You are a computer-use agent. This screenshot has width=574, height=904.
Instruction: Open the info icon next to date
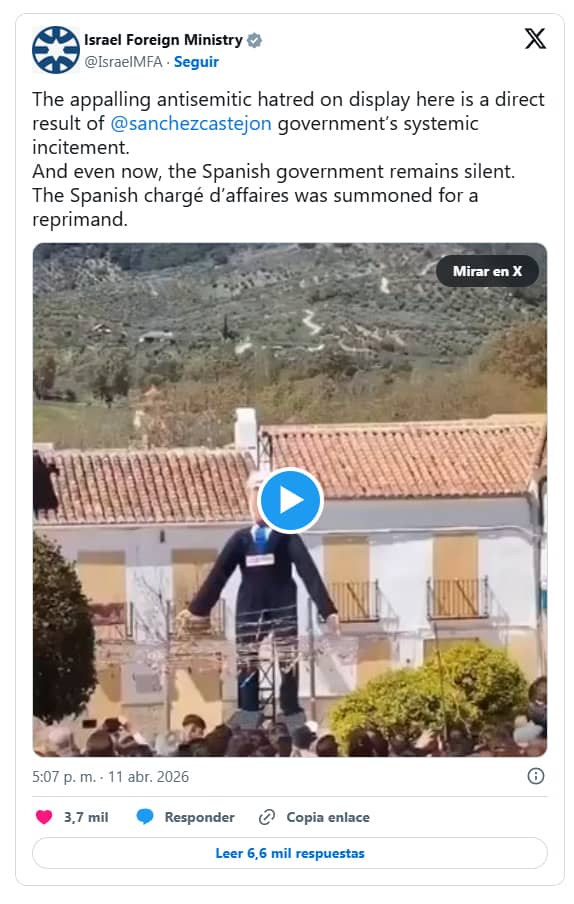535,776
